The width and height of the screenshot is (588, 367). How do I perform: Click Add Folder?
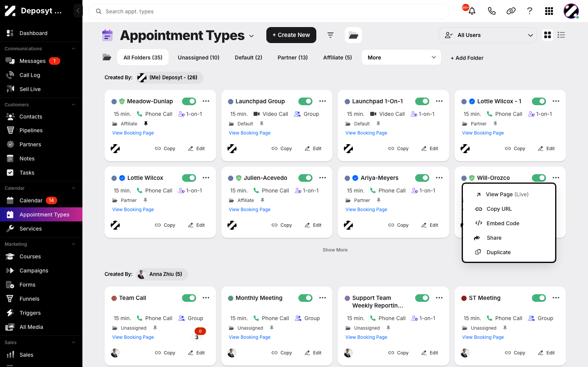tap(467, 58)
